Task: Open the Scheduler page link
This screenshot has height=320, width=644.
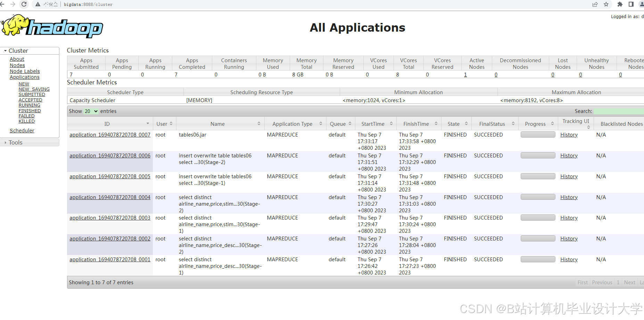Action: [22, 131]
